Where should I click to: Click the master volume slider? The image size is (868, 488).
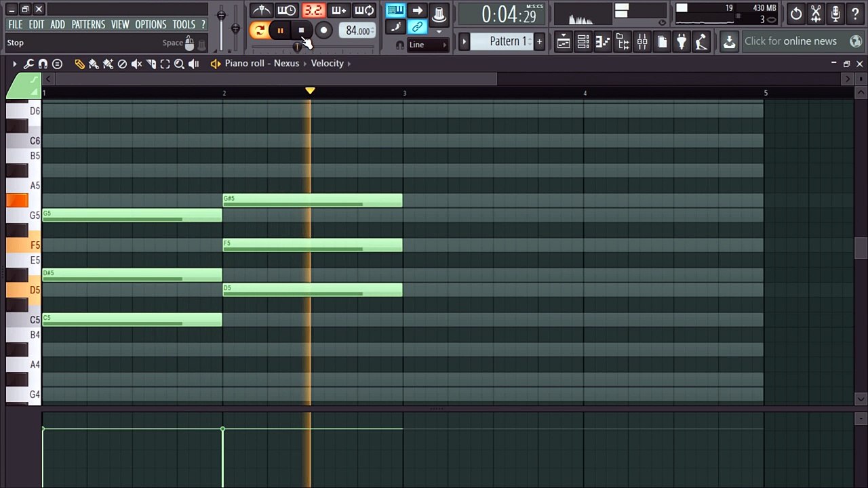[221, 27]
